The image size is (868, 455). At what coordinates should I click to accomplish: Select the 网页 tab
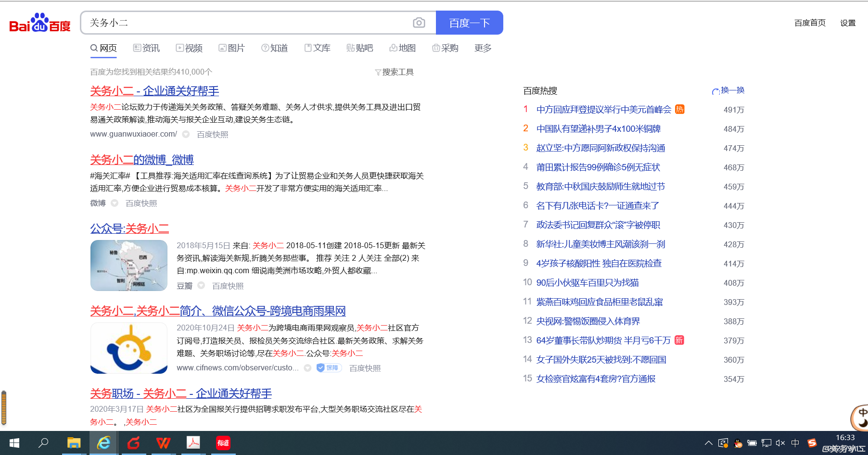tap(103, 48)
